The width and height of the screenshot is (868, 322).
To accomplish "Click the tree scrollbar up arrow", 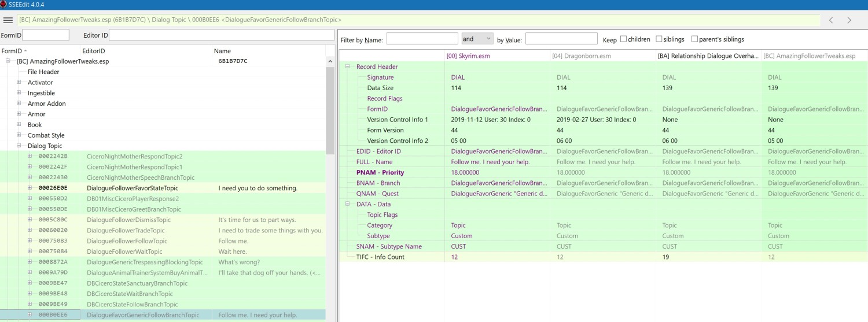I will coord(330,61).
